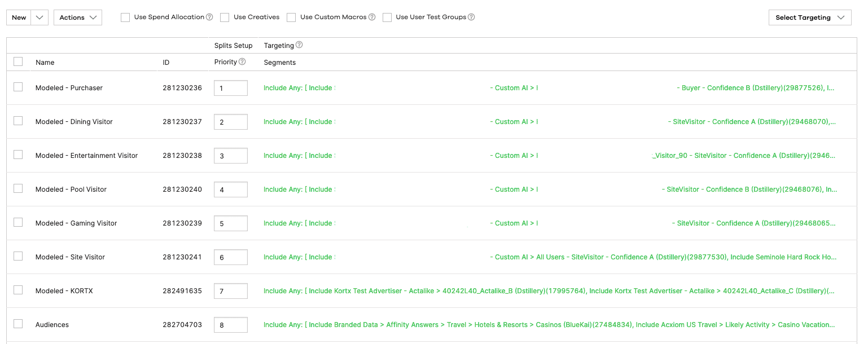Open the Select Targeting dropdown
The height and width of the screenshot is (344, 868).
coord(809,17)
